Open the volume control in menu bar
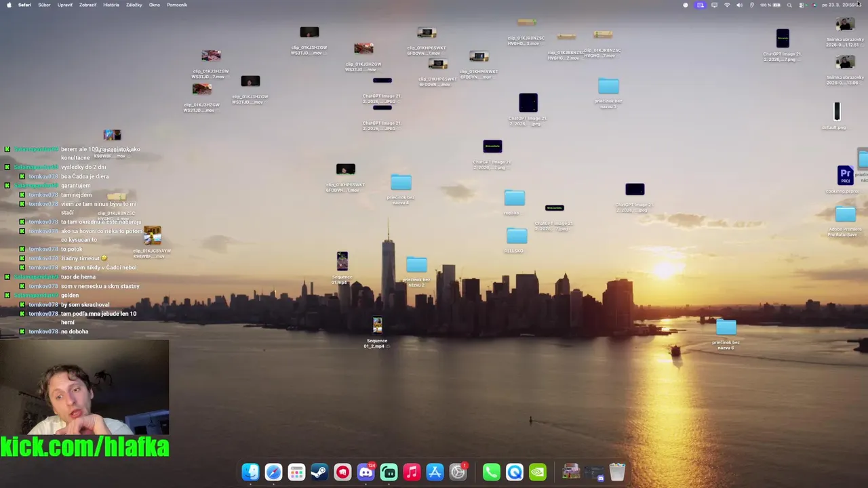The height and width of the screenshot is (488, 868). coord(739,5)
